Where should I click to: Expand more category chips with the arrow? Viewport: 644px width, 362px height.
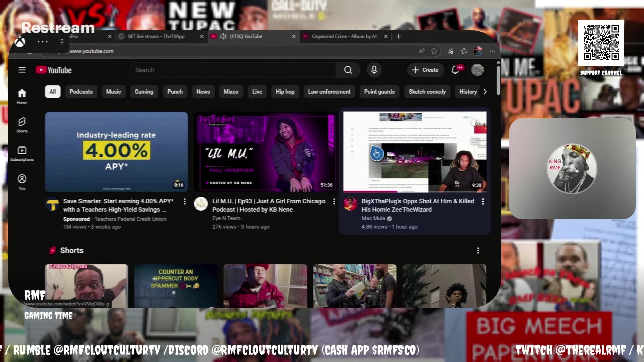(x=485, y=92)
